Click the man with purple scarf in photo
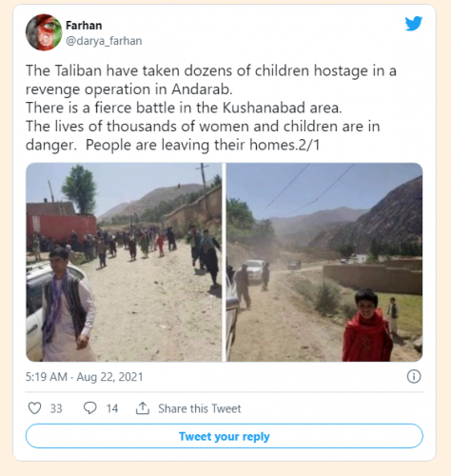451x476 pixels. [67, 305]
